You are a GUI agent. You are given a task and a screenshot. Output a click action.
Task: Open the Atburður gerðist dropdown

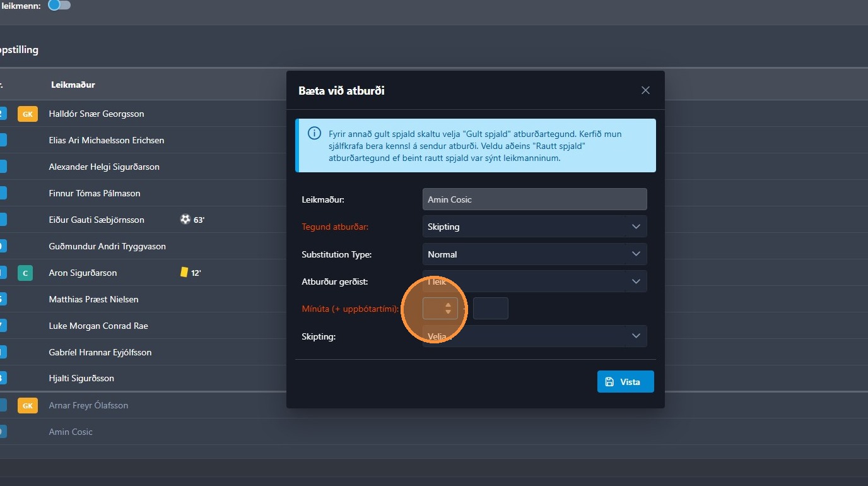pos(534,282)
